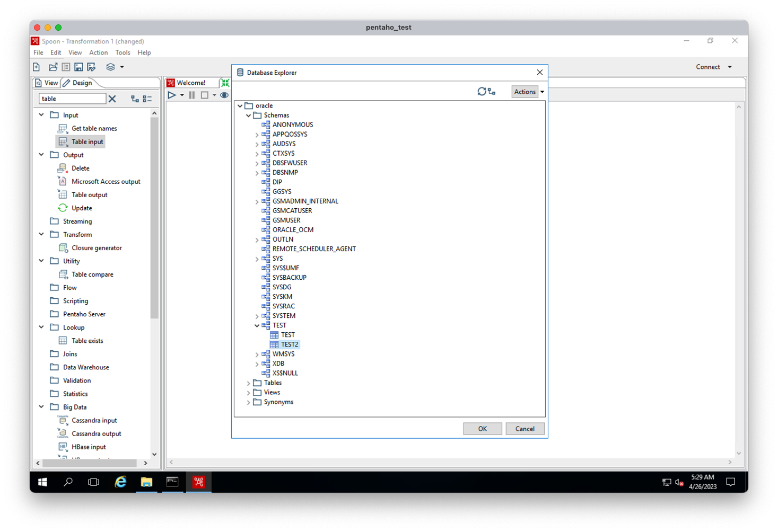The height and width of the screenshot is (532, 778).
Task: Click the collapse tree icon in Design panel
Action: [147, 99]
